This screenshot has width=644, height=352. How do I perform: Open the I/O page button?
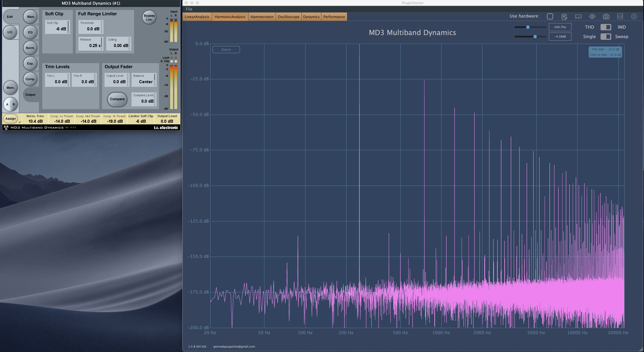pos(10,32)
